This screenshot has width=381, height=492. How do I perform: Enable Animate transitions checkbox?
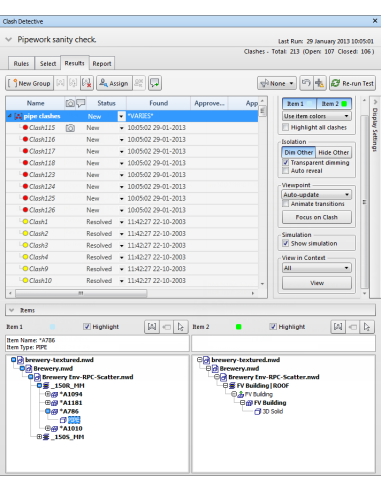286,204
